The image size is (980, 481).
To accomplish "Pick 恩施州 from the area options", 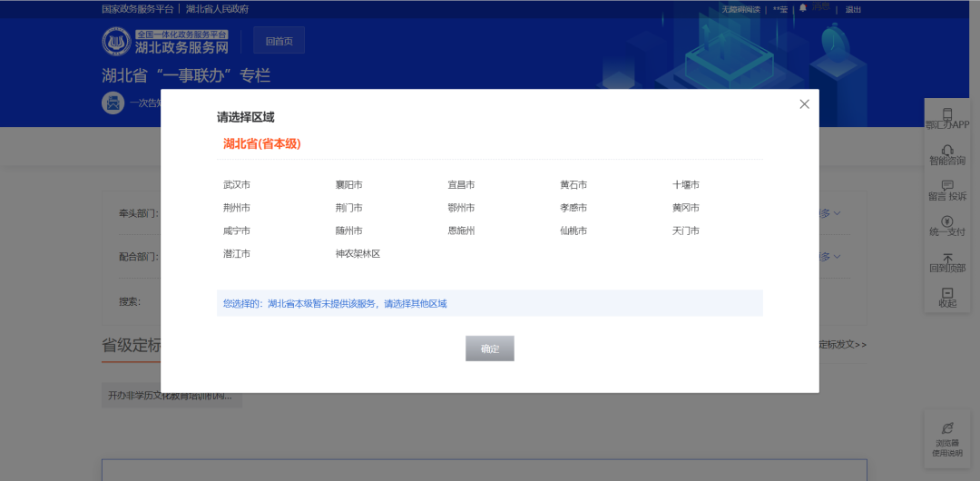I will [461, 231].
